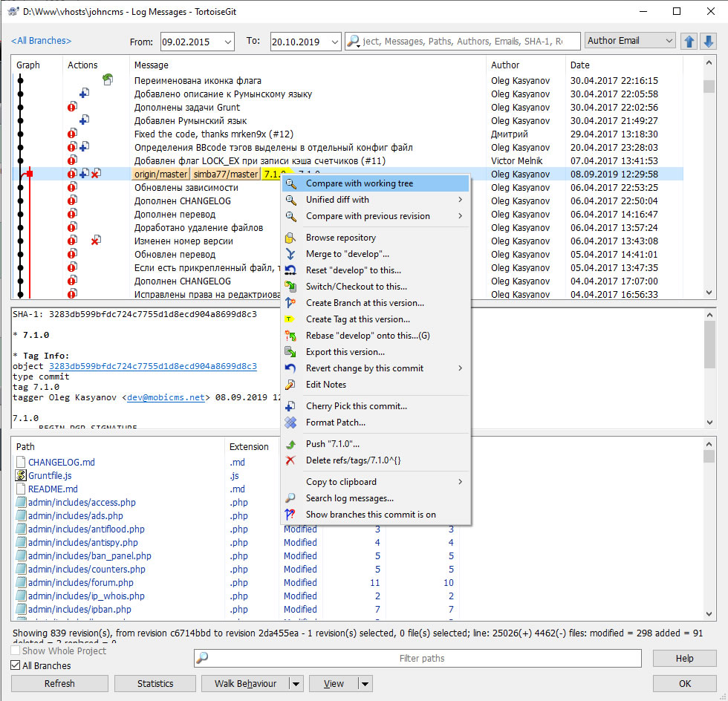Click the blue down arrow search button
This screenshot has width=728, height=701.
coord(709,41)
